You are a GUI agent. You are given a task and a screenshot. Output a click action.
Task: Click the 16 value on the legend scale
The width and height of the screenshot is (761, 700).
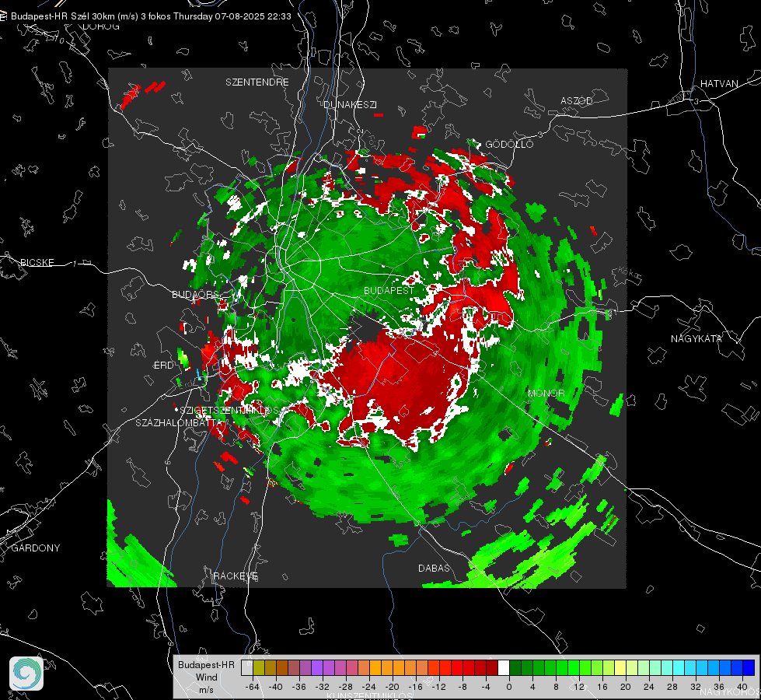pos(602,687)
